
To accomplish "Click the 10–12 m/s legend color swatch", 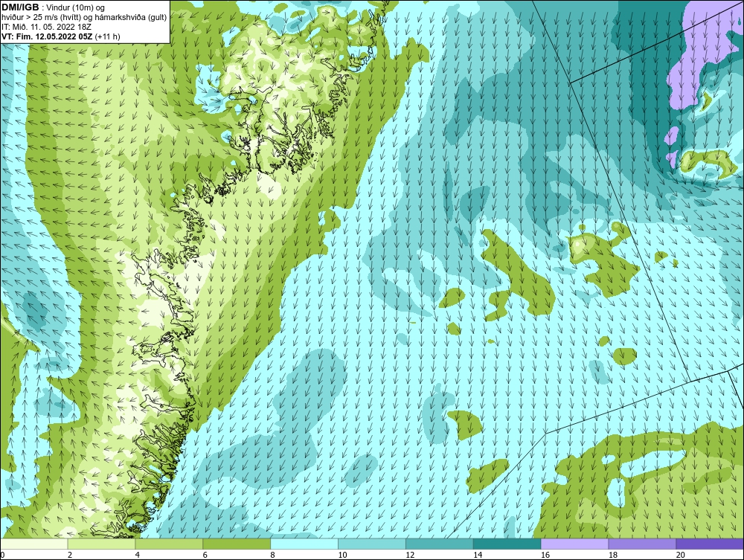I will click(x=372, y=544).
